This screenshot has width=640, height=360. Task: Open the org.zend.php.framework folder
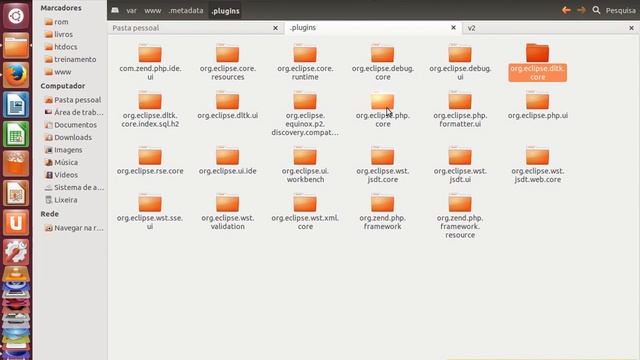pyautogui.click(x=382, y=212)
